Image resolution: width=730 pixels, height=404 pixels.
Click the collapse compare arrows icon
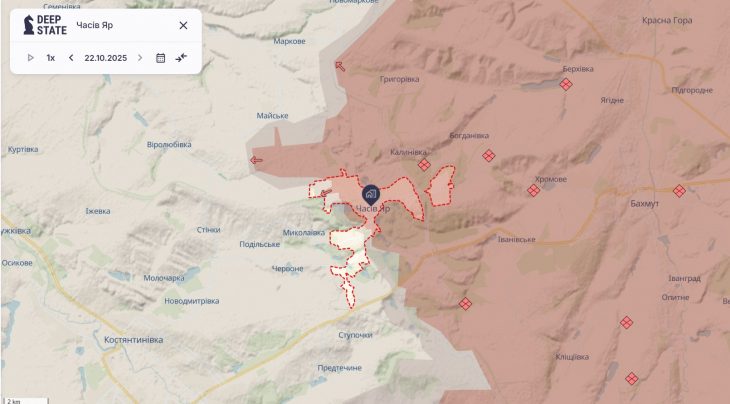pos(181,58)
